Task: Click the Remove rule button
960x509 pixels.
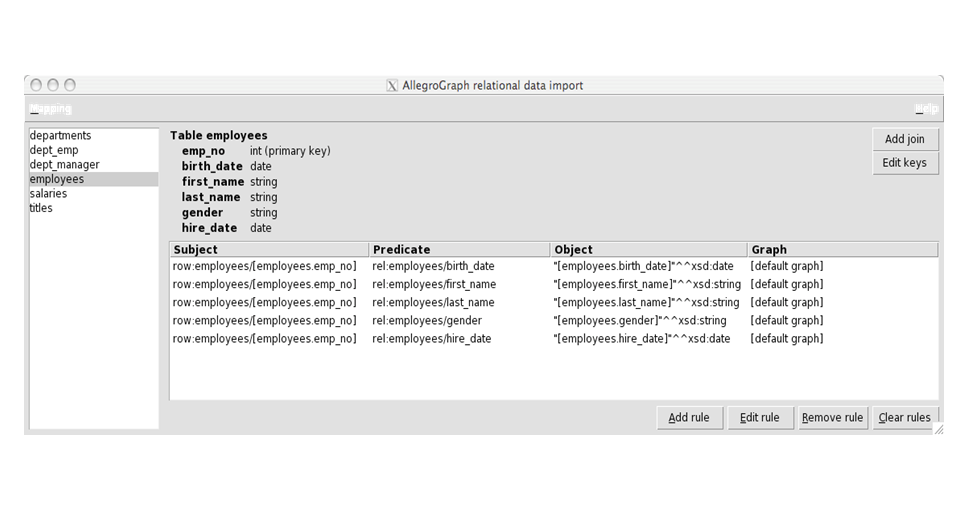Action: [832, 417]
